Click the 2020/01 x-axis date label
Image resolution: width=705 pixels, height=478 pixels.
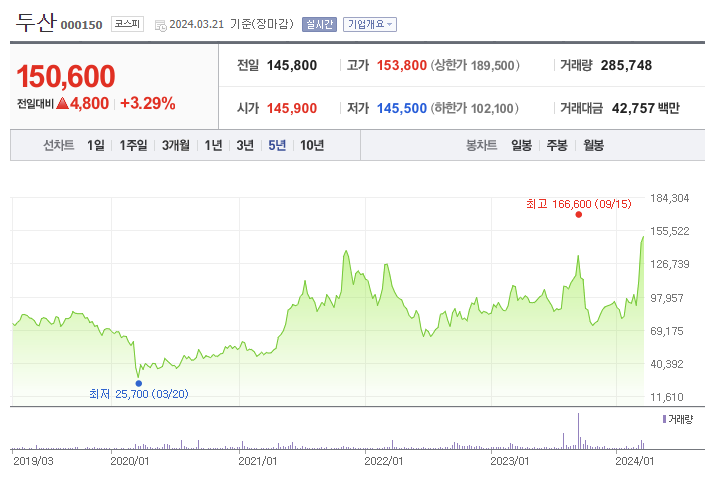click(129, 461)
